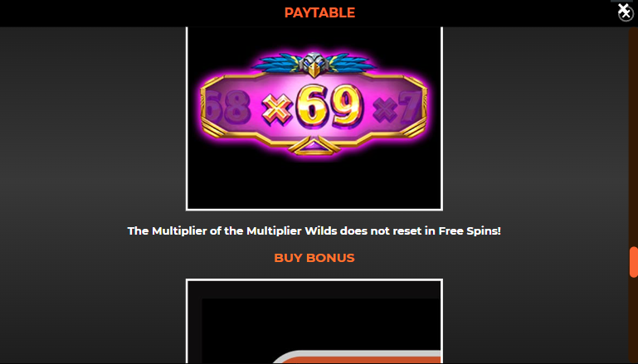Viewport: 638px width, 364px height.
Task: Click the Multiplier Wilds free spins note
Action: (314, 231)
